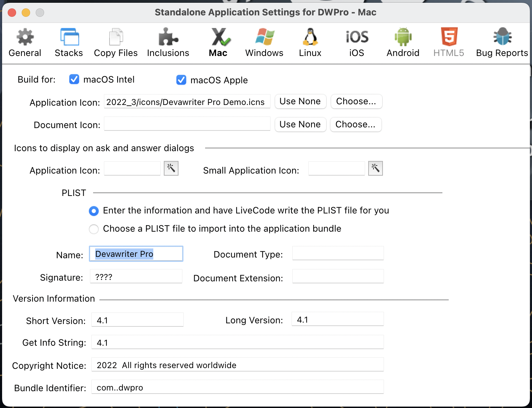
Task: Uncheck the macOS Apple checkbox
Action: tap(181, 80)
